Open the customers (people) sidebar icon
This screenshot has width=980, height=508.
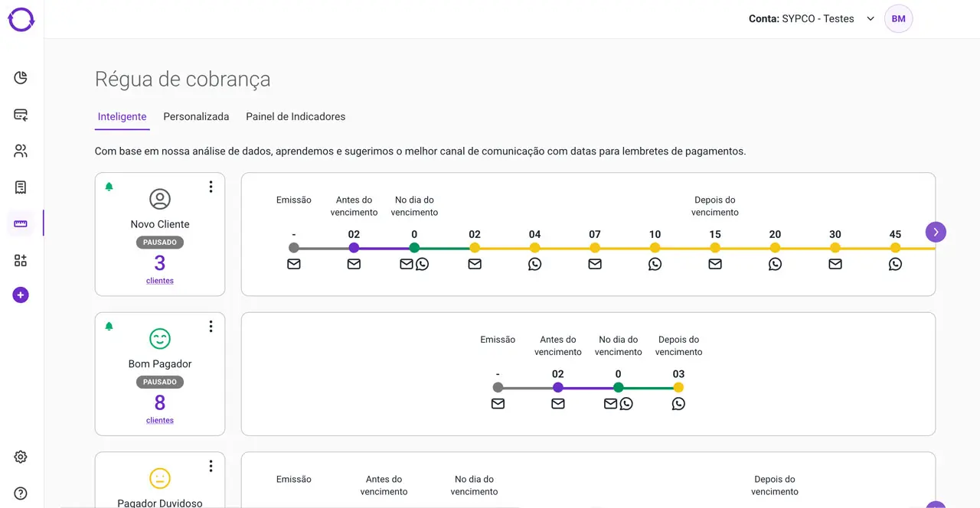(x=21, y=151)
